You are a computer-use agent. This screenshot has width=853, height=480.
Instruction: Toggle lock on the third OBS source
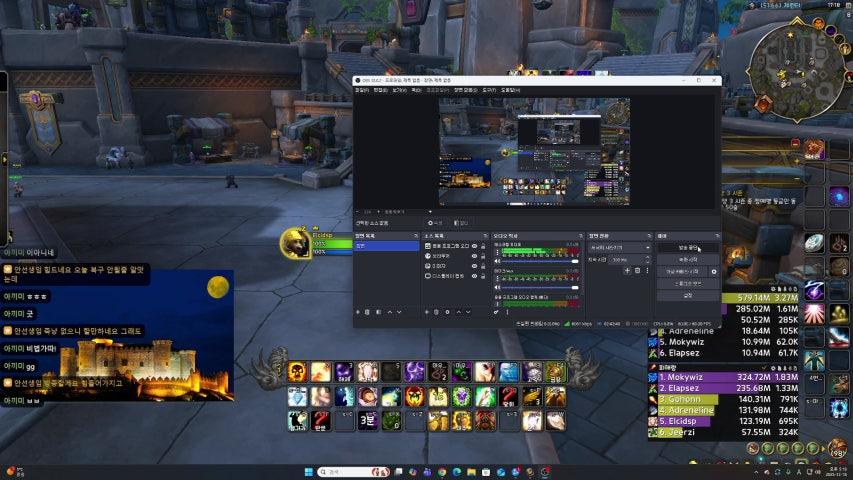pos(483,266)
